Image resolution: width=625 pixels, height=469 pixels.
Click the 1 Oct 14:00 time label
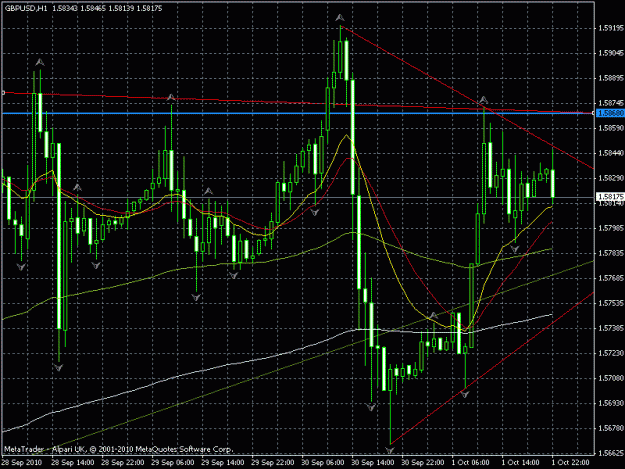(x=521, y=463)
